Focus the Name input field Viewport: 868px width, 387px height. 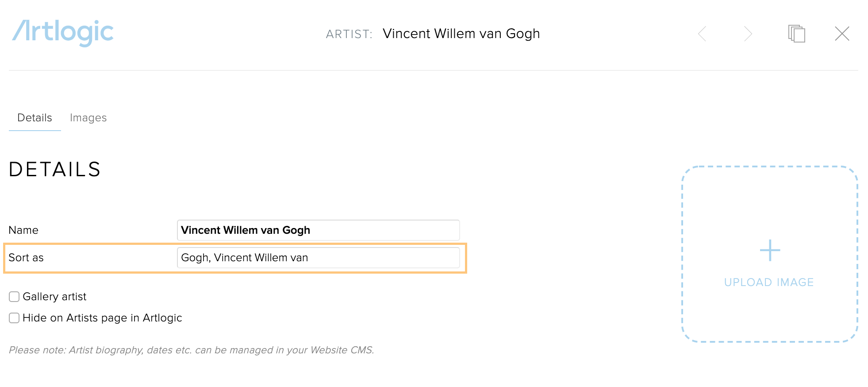click(318, 230)
